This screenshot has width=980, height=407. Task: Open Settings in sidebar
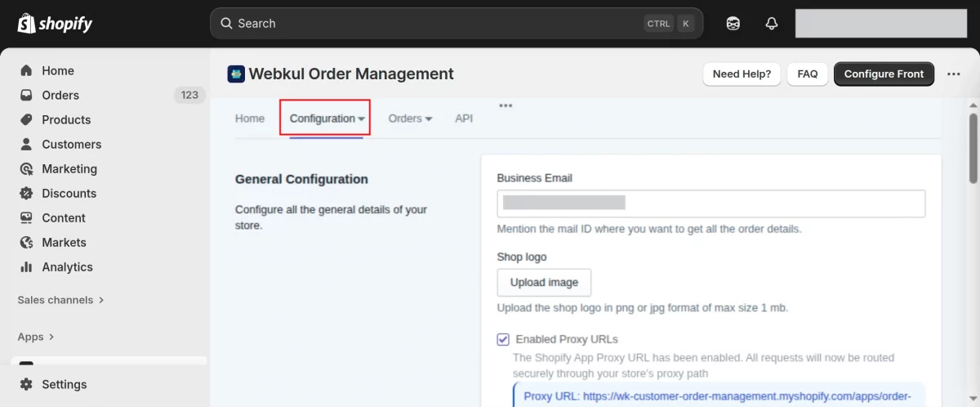coord(65,384)
